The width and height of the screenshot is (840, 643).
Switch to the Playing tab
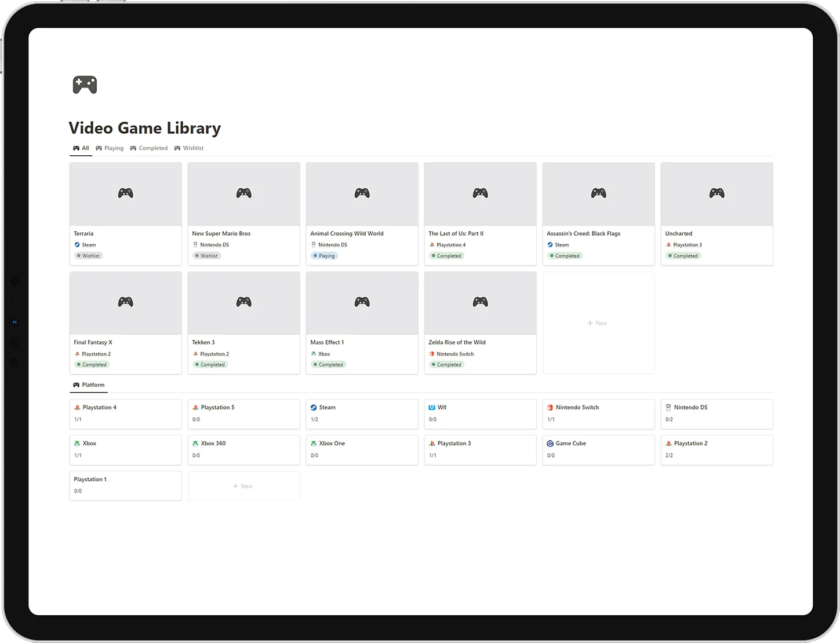(x=110, y=148)
